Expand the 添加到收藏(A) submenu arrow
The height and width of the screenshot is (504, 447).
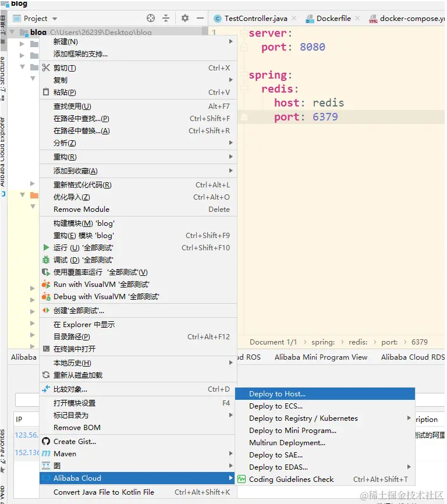pyautogui.click(x=230, y=171)
